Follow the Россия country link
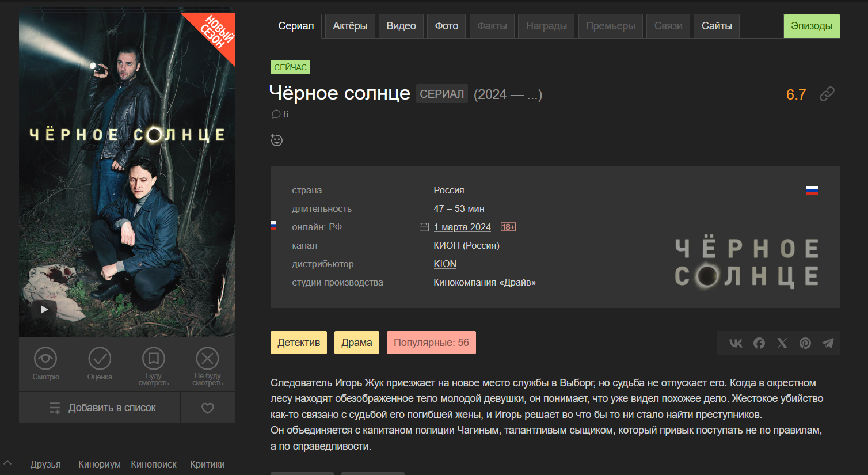 click(449, 190)
